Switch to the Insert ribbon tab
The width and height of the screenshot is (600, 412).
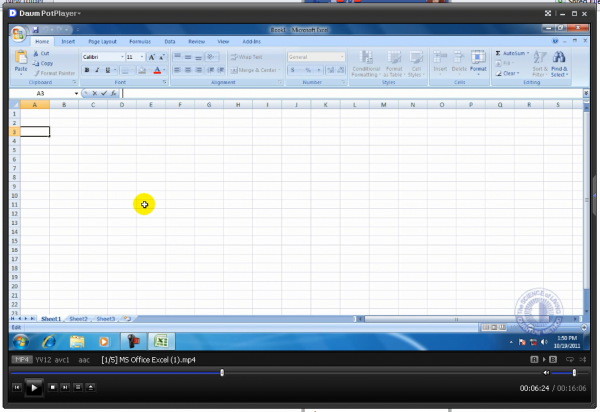(68, 42)
